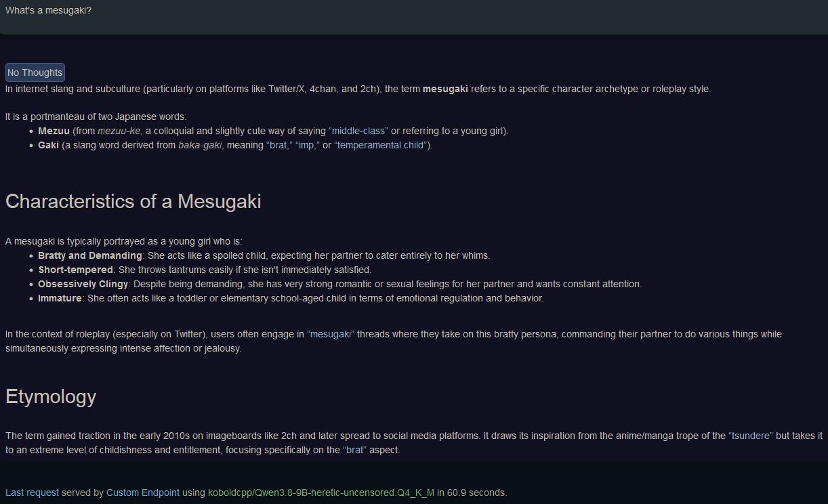The image size is (828, 504).
Task: Click the user message "What's a mesugaki?"
Action: point(48,10)
